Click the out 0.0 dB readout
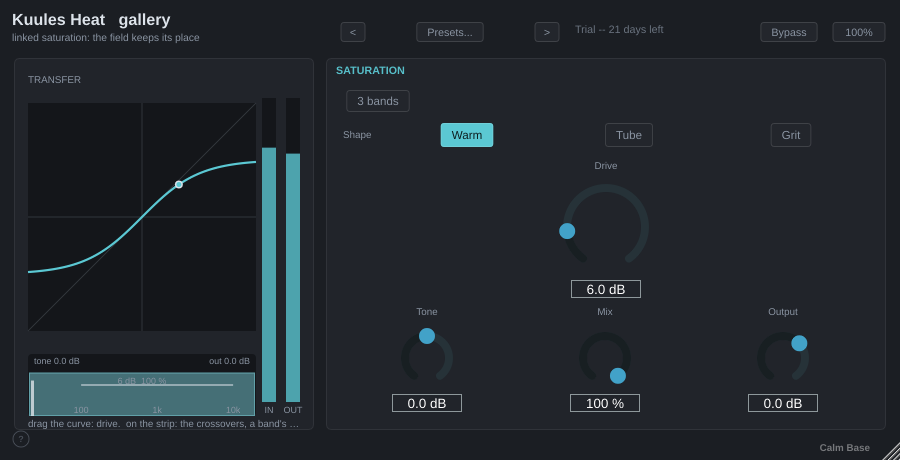900x460 pixels. coord(230,361)
